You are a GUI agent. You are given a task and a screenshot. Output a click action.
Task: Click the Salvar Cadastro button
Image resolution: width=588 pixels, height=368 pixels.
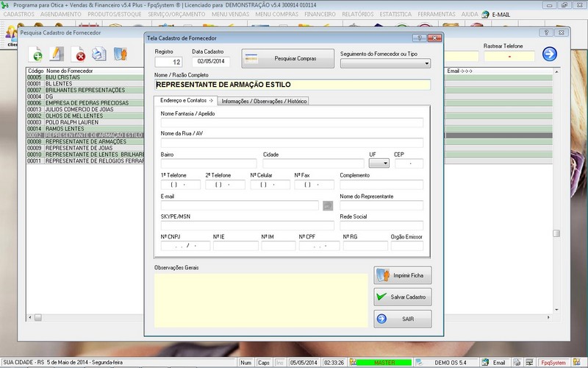(x=402, y=297)
